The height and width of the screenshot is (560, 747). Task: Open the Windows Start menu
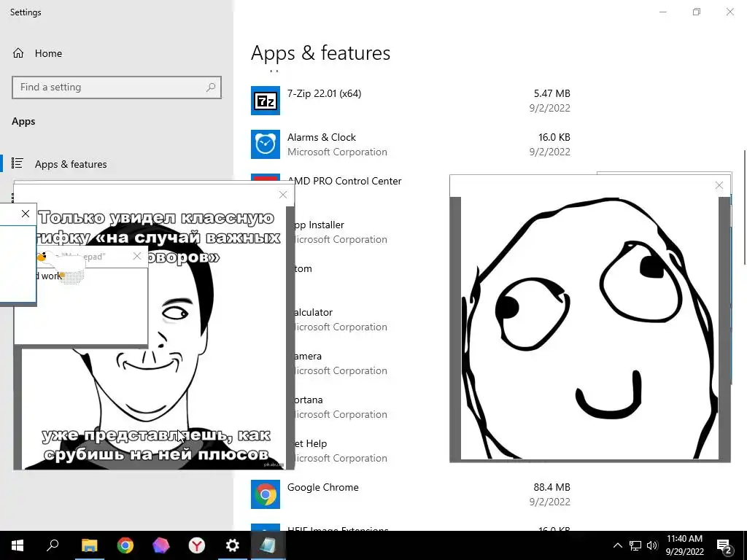click(18, 545)
